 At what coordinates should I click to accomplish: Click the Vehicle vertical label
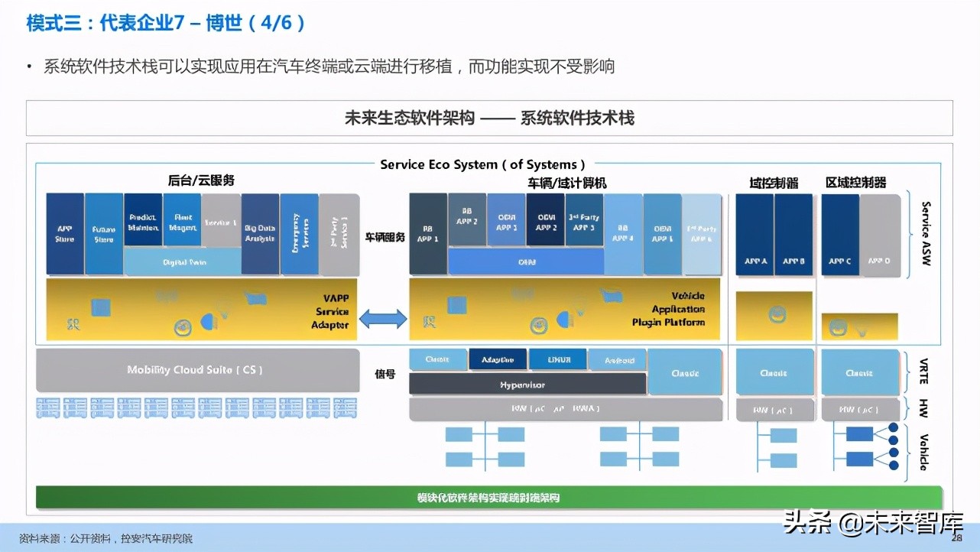pos(924,452)
